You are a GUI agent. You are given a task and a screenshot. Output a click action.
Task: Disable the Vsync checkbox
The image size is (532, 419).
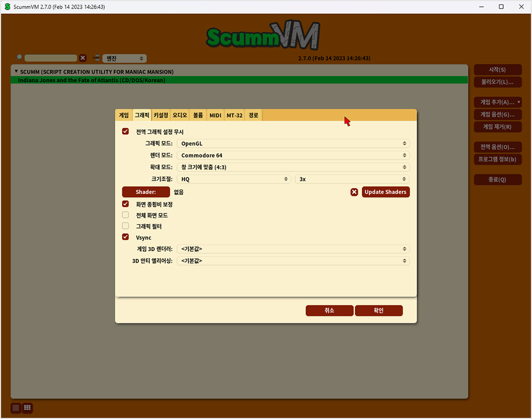[x=126, y=237]
